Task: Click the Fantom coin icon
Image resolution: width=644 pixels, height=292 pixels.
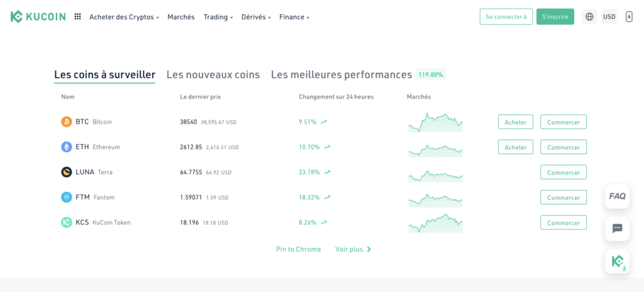Action: click(x=67, y=197)
